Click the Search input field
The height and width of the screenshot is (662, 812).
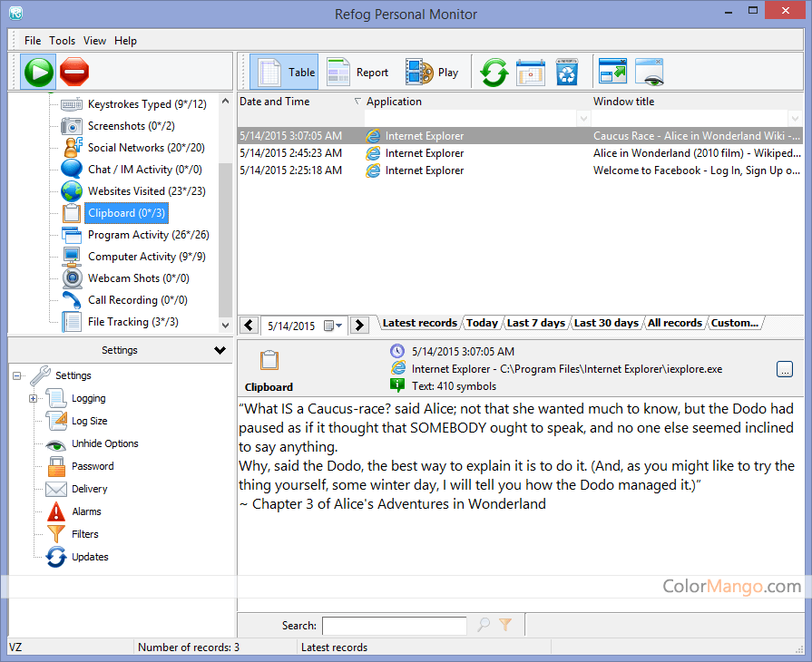click(x=394, y=625)
